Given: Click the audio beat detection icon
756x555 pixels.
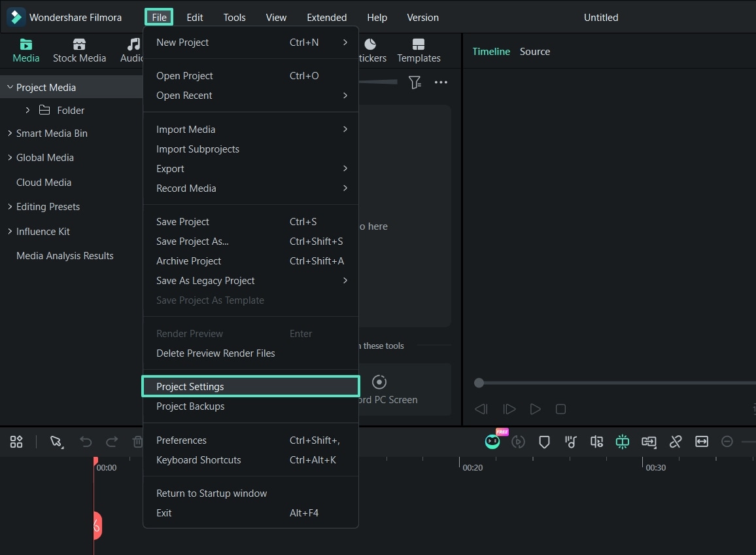Looking at the screenshot, I should click(570, 442).
